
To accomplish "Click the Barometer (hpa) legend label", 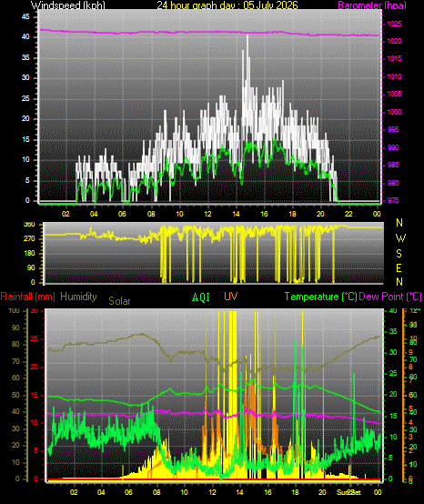I will pos(372,5).
